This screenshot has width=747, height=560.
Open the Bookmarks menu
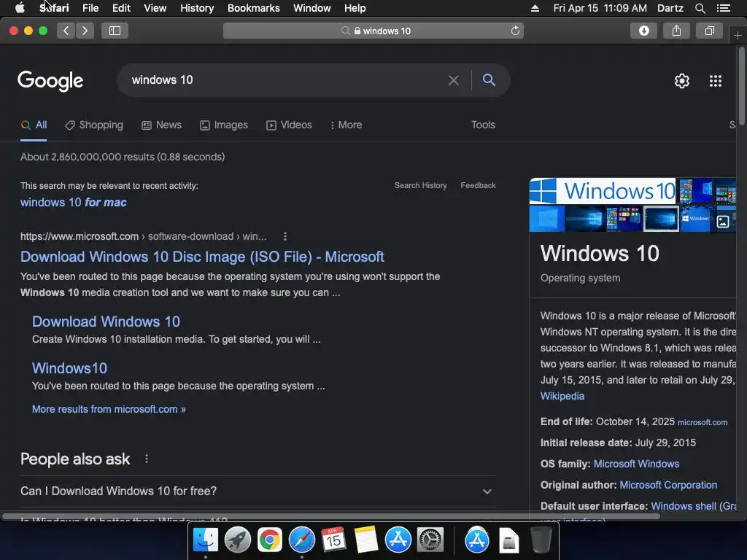pyautogui.click(x=253, y=8)
